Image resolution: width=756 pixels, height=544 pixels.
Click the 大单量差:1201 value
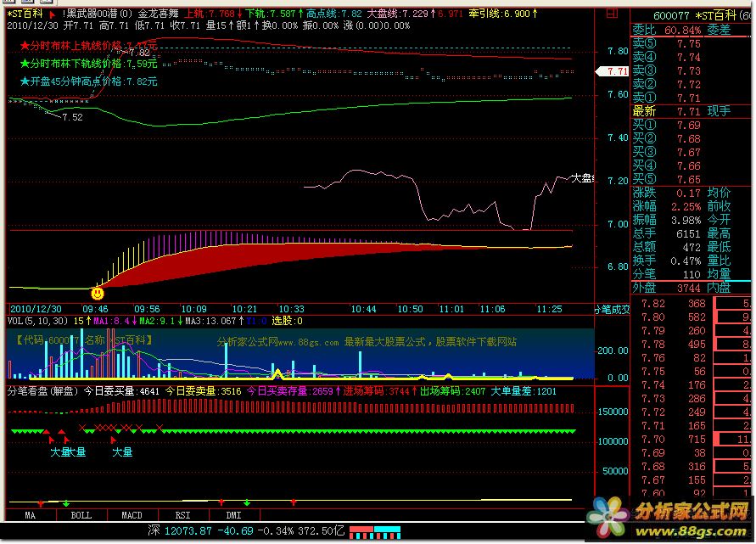click(x=524, y=391)
